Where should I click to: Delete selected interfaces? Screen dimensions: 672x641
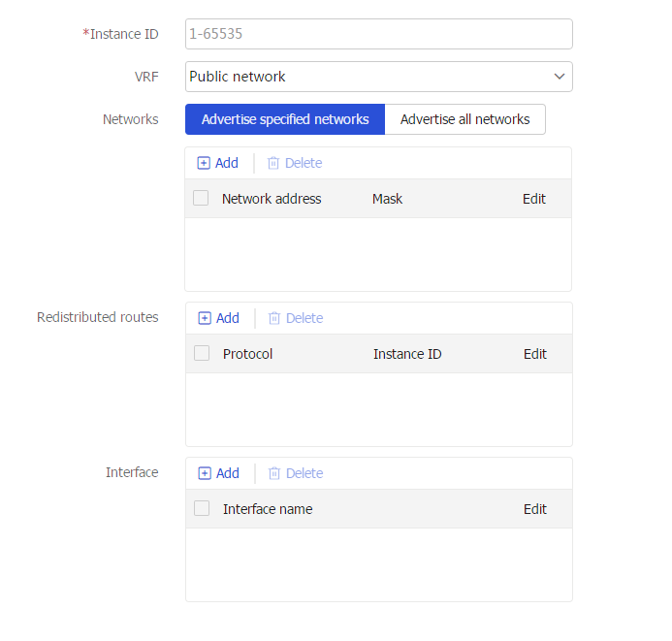pos(296,473)
